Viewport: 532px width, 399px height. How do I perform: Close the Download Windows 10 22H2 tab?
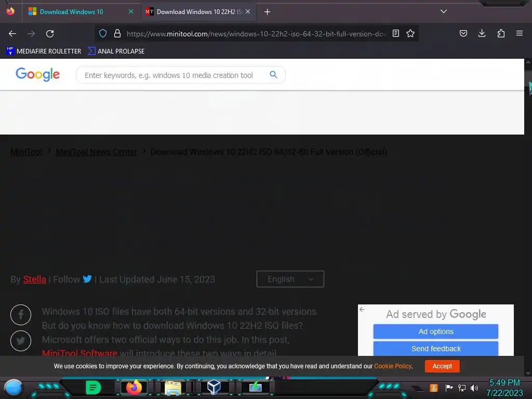[248, 11]
